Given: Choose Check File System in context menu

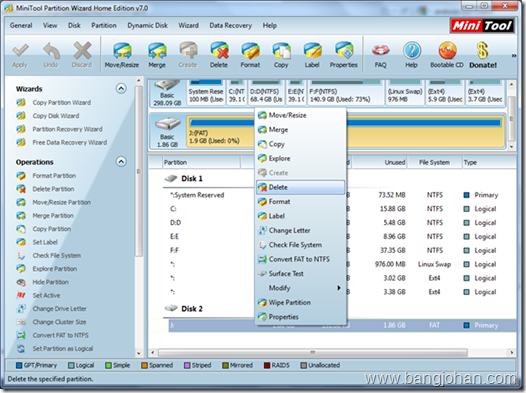Looking at the screenshot, I should point(301,245).
